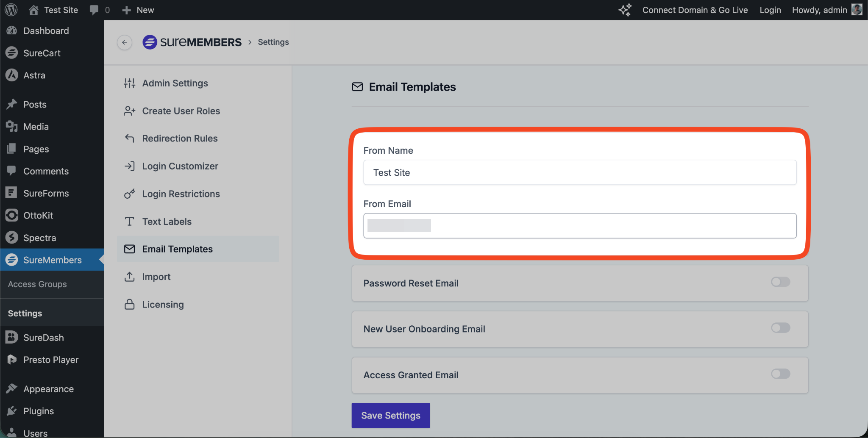868x438 pixels.
Task: Open Presto Player in sidebar
Action: tap(50, 360)
